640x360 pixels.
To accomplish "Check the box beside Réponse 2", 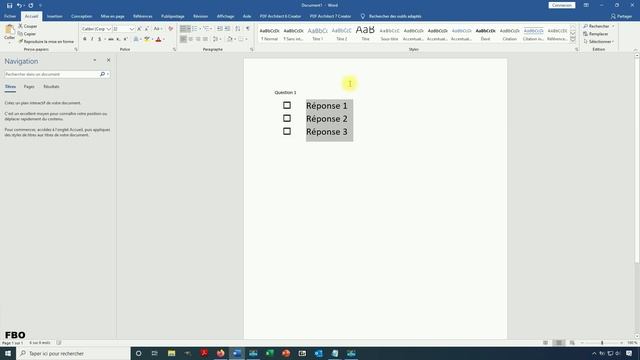I will click(287, 118).
